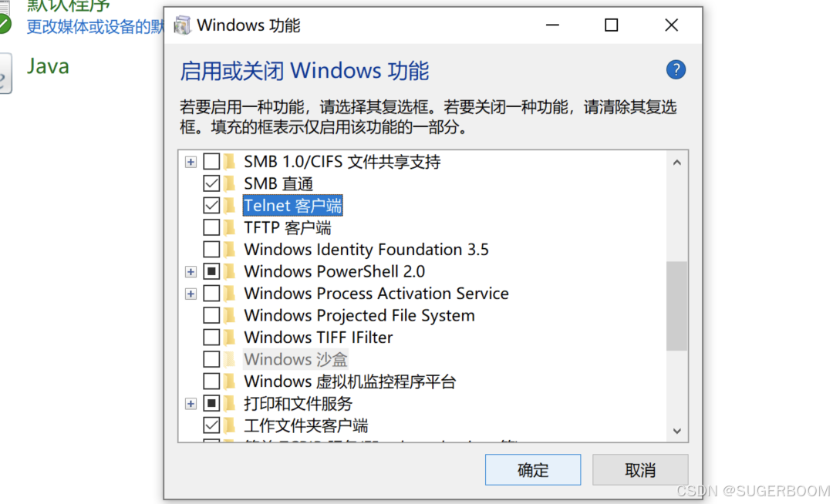Select Windows Projected File System entry
Viewport: 833px width, 504px height.
pyautogui.click(x=359, y=316)
